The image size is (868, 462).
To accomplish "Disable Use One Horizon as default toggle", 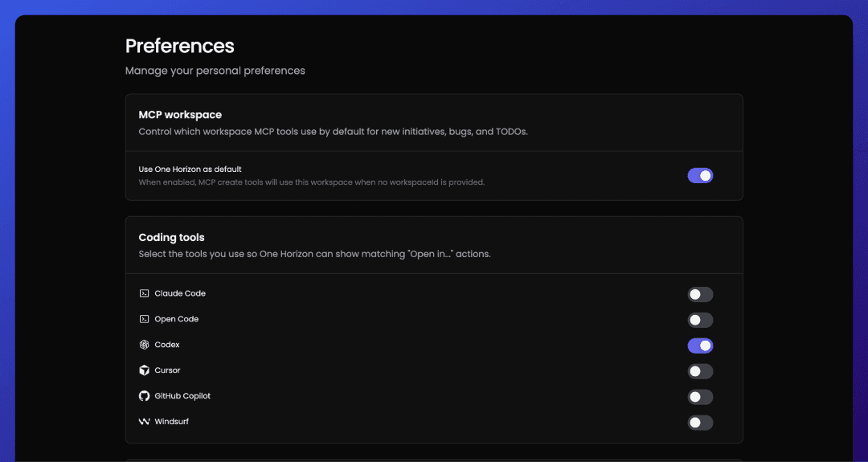I will click(700, 175).
